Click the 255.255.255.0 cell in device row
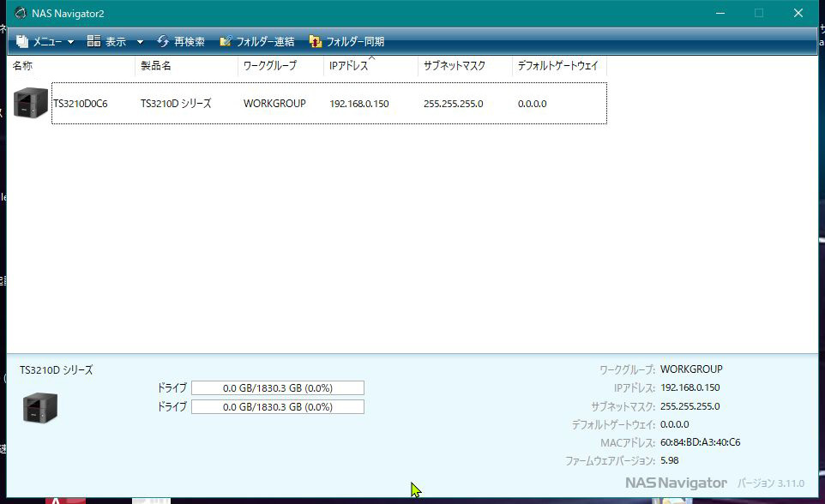 coord(454,104)
